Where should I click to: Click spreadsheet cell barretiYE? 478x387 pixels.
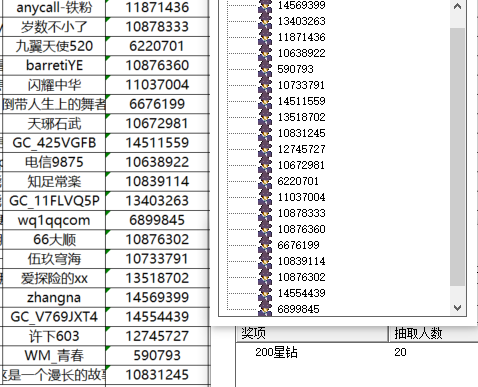[x=54, y=65]
